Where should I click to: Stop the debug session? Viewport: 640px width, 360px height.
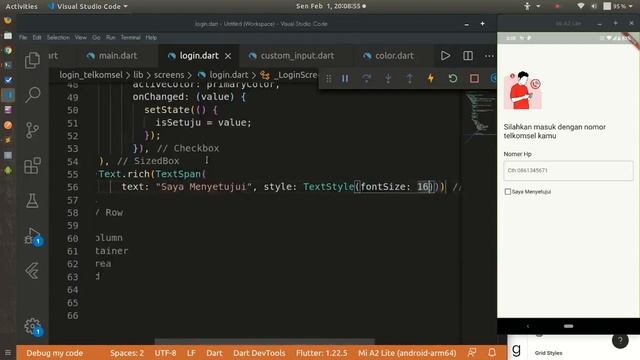pos(474,78)
